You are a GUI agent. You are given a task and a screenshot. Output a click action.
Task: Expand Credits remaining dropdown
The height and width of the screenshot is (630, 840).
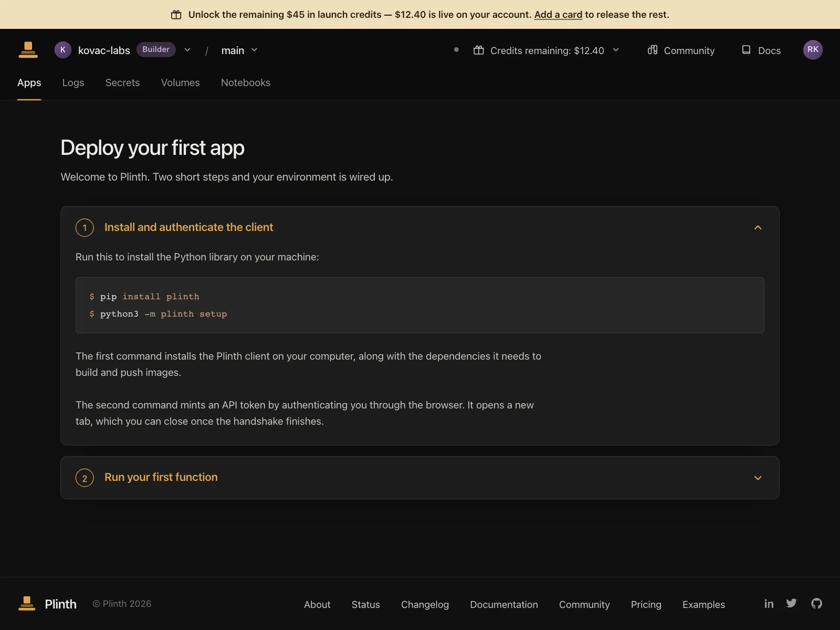tap(616, 50)
